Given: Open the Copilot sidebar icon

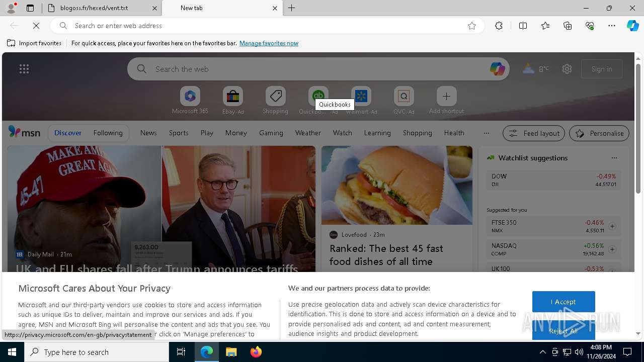Looking at the screenshot, I should click(632, 26).
